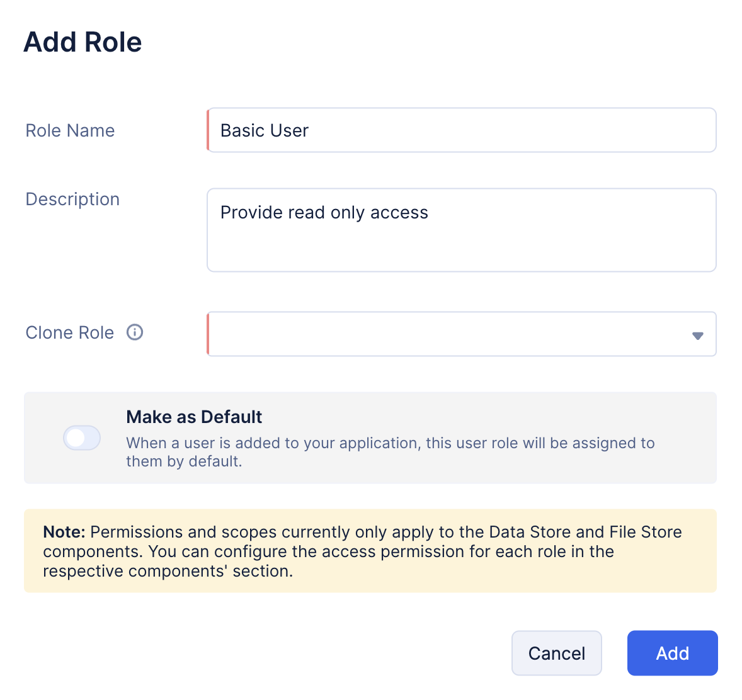This screenshot has width=742, height=700.
Task: Click the Description label
Action: [72, 199]
